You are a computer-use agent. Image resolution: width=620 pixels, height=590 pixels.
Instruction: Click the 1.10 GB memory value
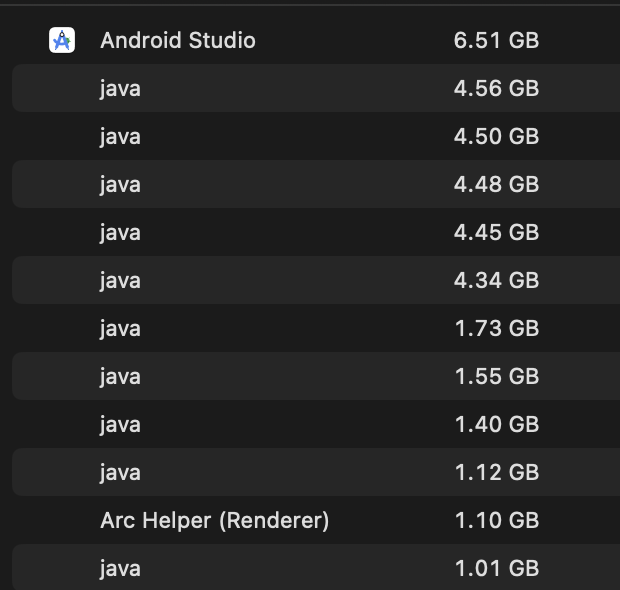[x=497, y=520]
